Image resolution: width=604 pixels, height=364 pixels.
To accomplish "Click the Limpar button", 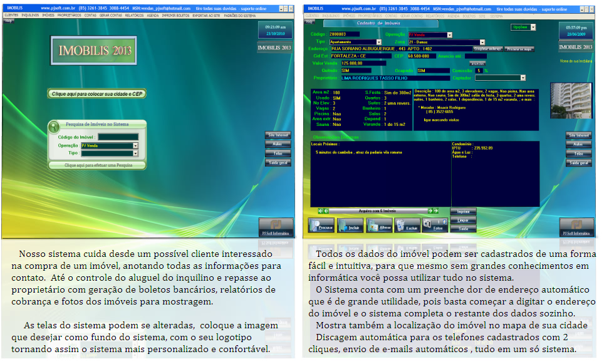I will pyautogui.click(x=464, y=220).
